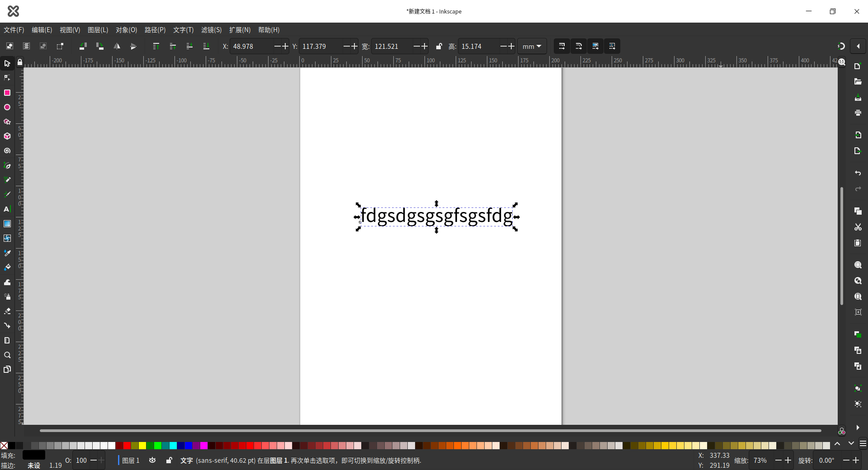The height and width of the screenshot is (470, 868).
Task: Toggle layer 1 visibility eye
Action: pyautogui.click(x=152, y=460)
